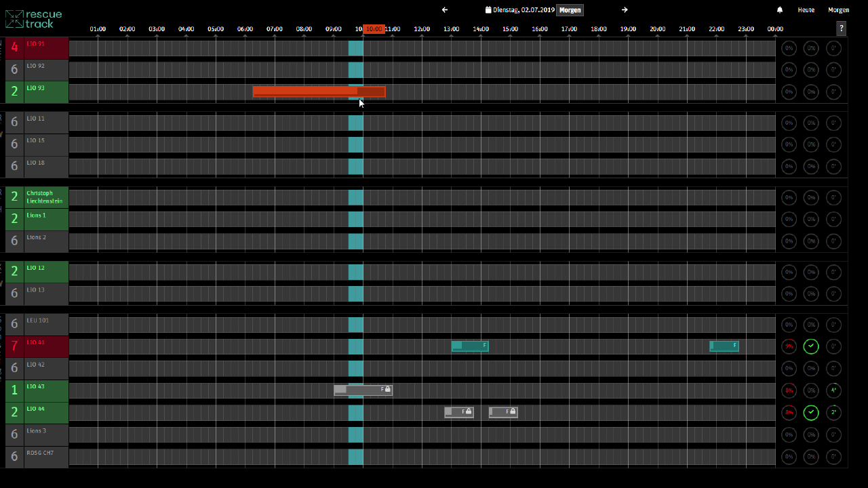
Task: Open the notification bell
Action: [x=780, y=10]
